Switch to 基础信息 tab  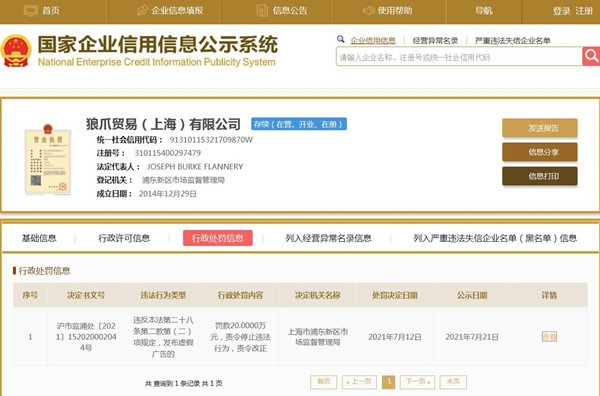tap(39, 238)
